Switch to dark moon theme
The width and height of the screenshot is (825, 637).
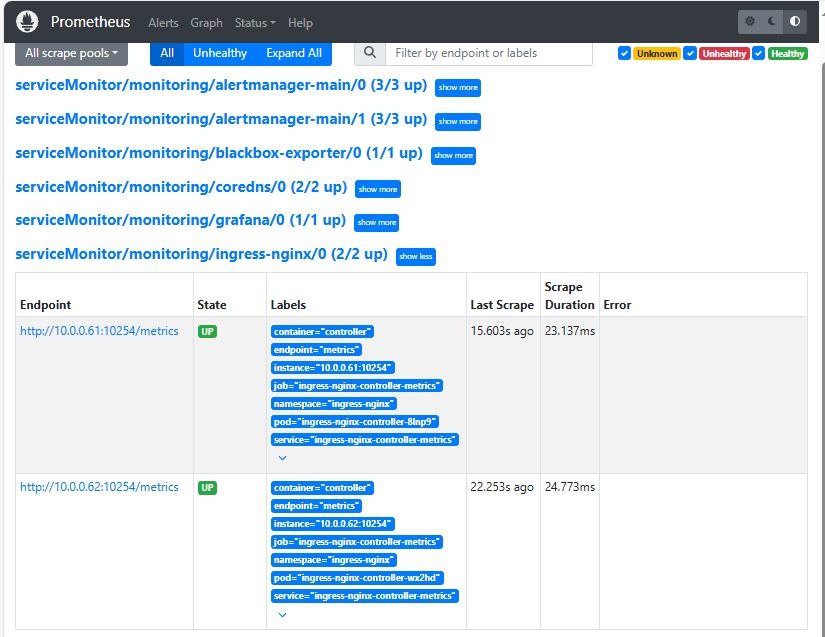click(x=772, y=21)
